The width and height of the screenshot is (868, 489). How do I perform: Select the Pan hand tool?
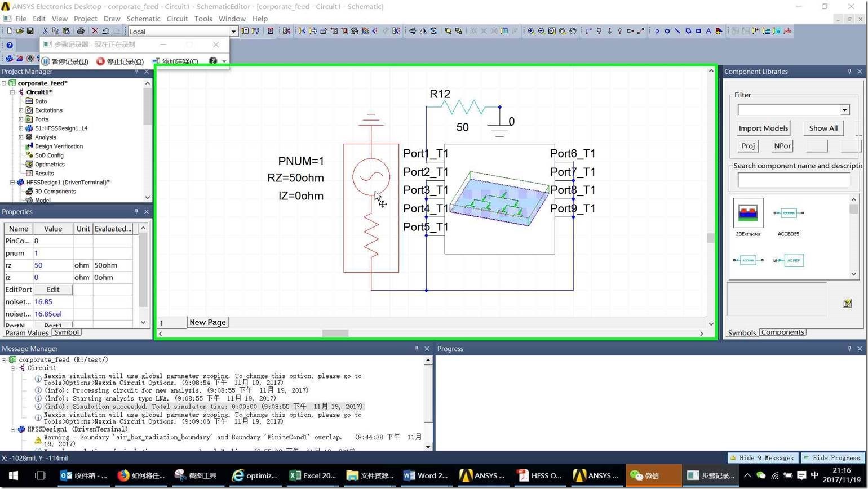(573, 31)
